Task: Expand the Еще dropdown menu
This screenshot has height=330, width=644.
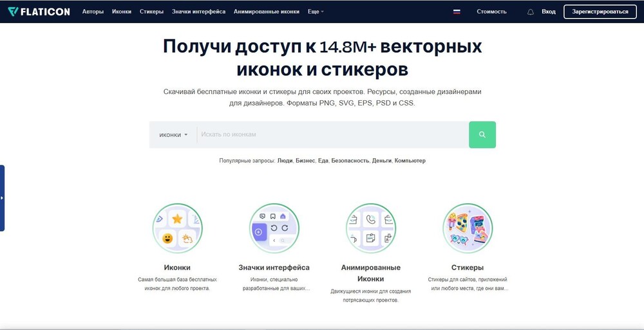Action: pyautogui.click(x=316, y=12)
